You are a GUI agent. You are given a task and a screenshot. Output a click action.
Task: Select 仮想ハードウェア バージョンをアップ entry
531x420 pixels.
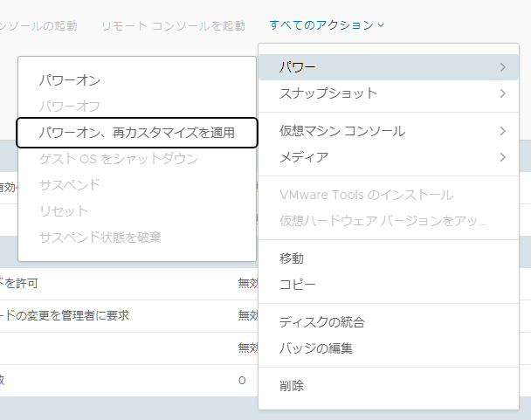coord(389,221)
